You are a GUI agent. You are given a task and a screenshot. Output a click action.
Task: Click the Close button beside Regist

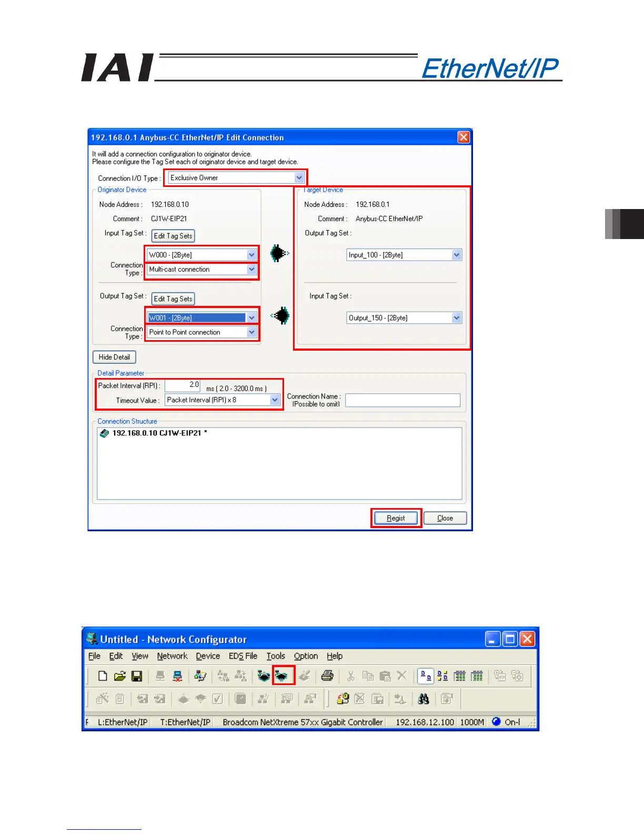(x=445, y=518)
